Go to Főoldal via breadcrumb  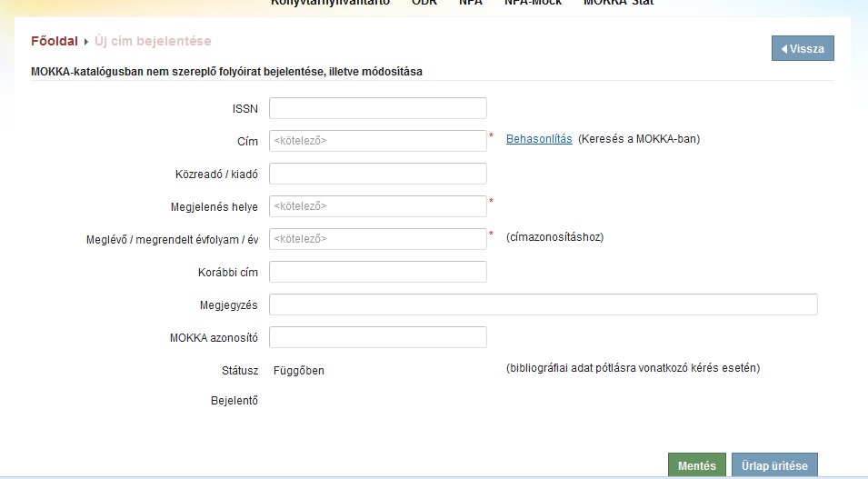pyautogui.click(x=54, y=42)
